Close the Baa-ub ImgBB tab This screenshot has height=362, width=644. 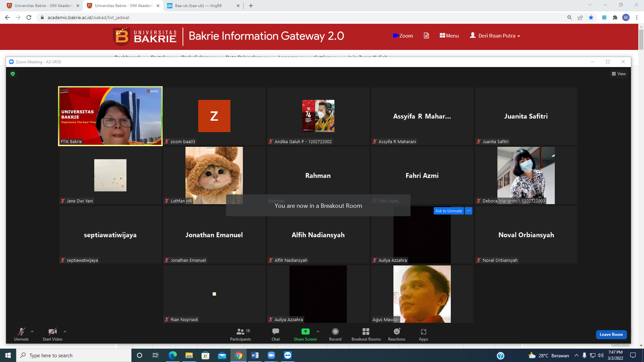pos(238,6)
